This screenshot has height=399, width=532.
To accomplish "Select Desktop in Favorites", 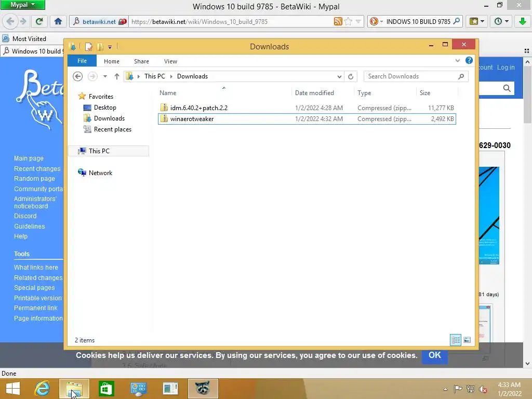I will pyautogui.click(x=105, y=107).
